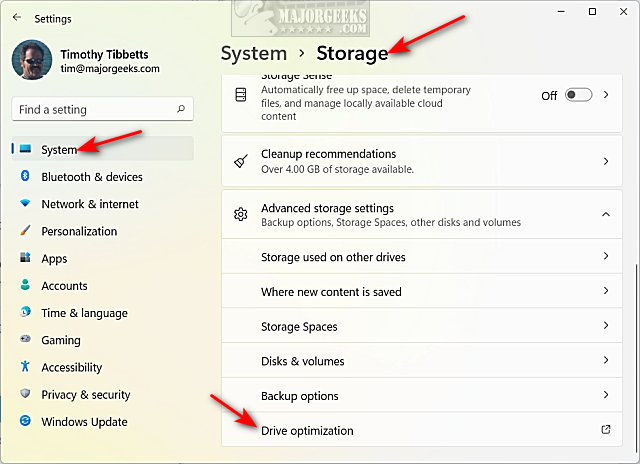
Task: Click the Network & internet wifi icon
Action: [25, 204]
